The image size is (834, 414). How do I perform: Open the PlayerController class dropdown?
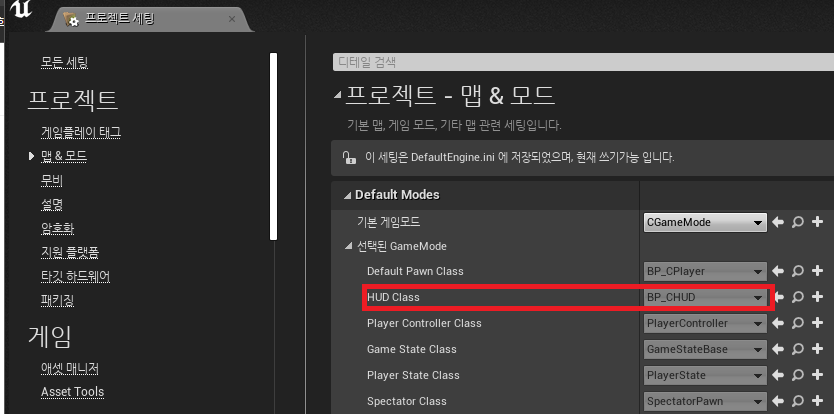(705, 323)
